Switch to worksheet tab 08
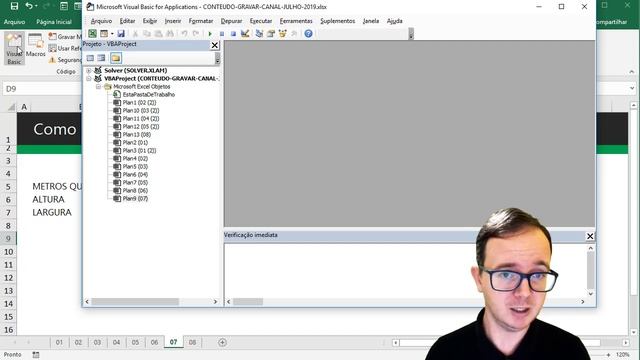This screenshot has height=360, width=640. (x=192, y=342)
